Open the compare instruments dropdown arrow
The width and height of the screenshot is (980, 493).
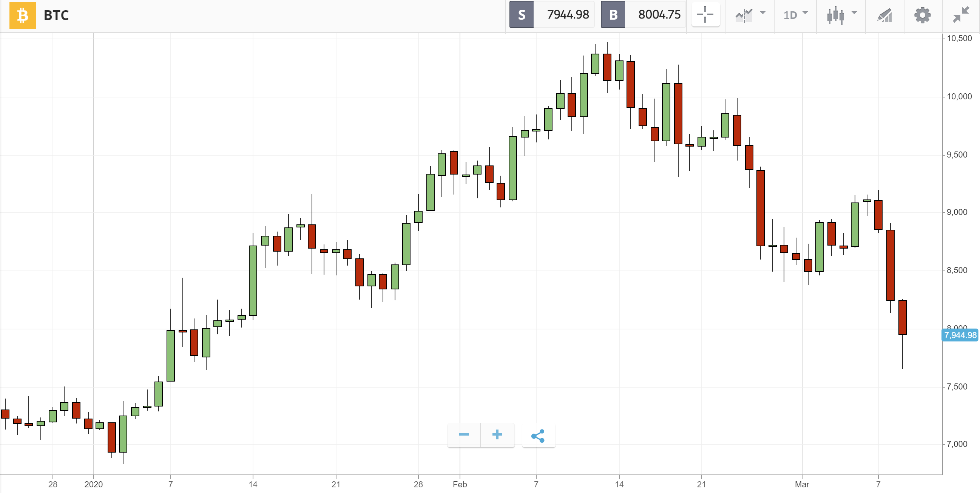click(763, 13)
